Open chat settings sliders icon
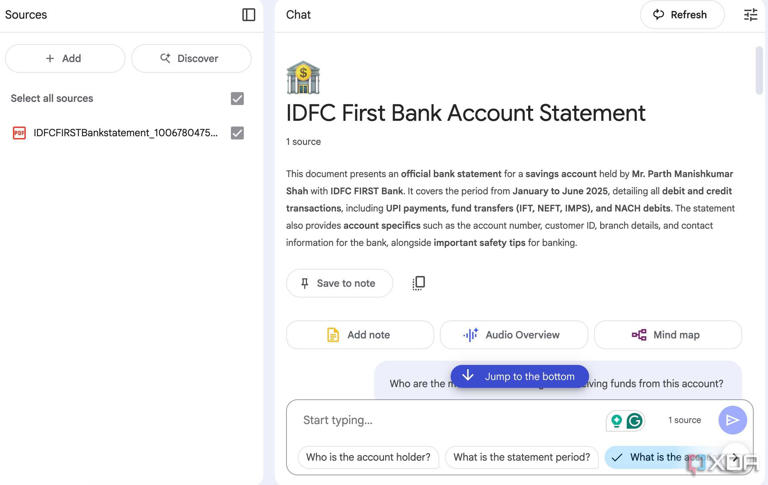The width and height of the screenshot is (768, 485). [x=750, y=15]
